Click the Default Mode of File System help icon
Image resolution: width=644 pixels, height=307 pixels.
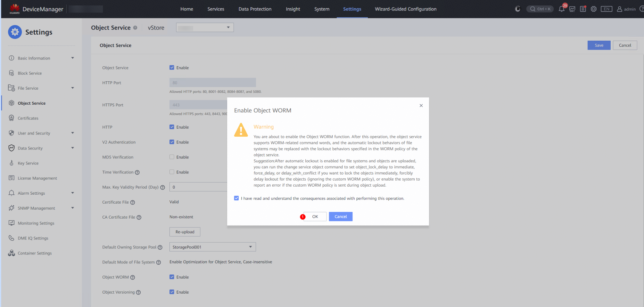[159, 262]
